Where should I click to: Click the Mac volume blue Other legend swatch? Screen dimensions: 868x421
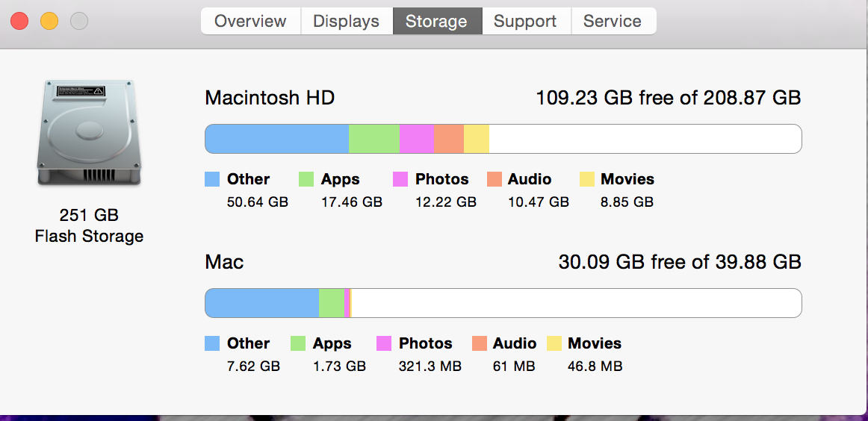pos(212,343)
